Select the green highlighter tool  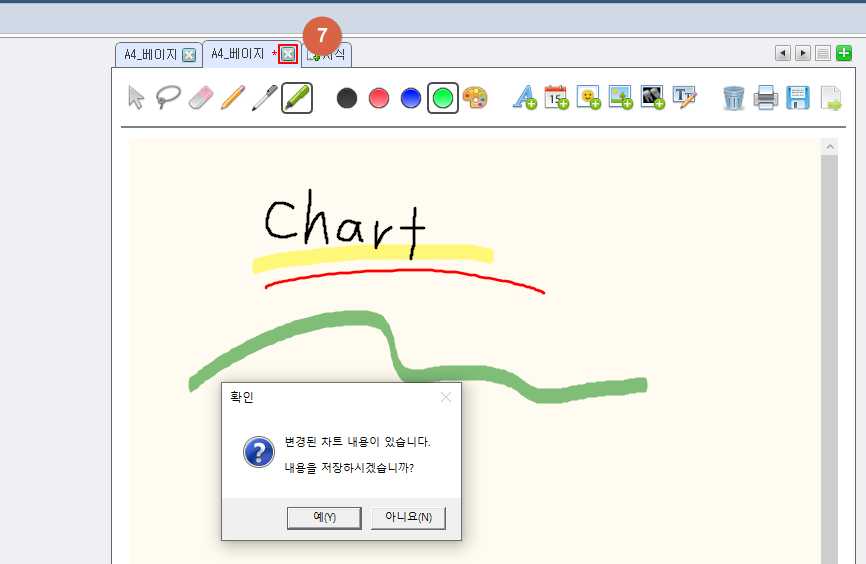[297, 97]
